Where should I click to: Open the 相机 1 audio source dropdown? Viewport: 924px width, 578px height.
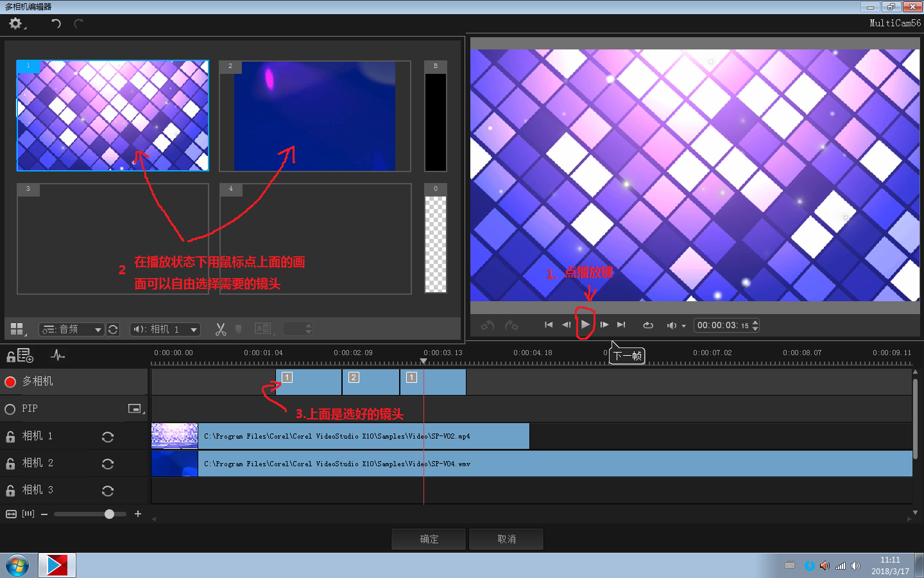point(165,329)
